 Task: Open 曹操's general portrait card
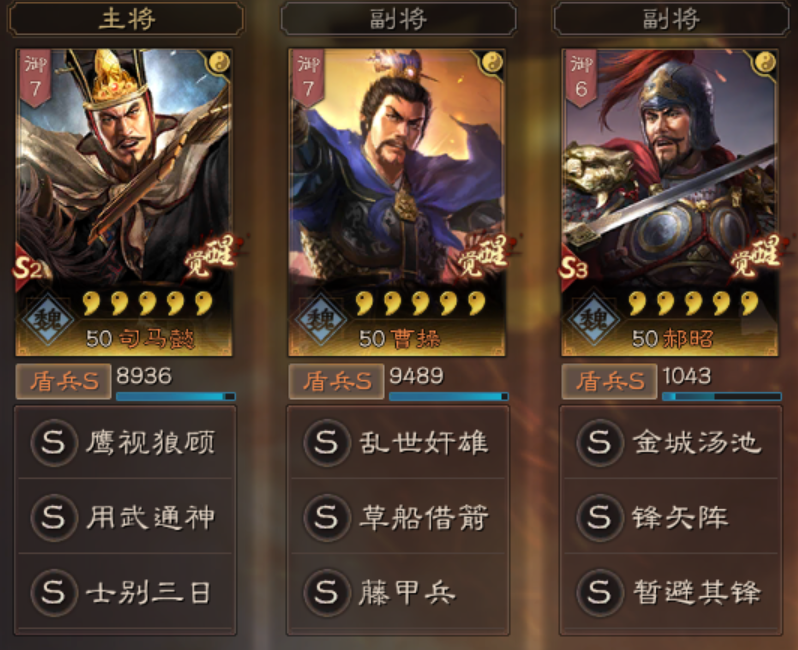pos(397,203)
